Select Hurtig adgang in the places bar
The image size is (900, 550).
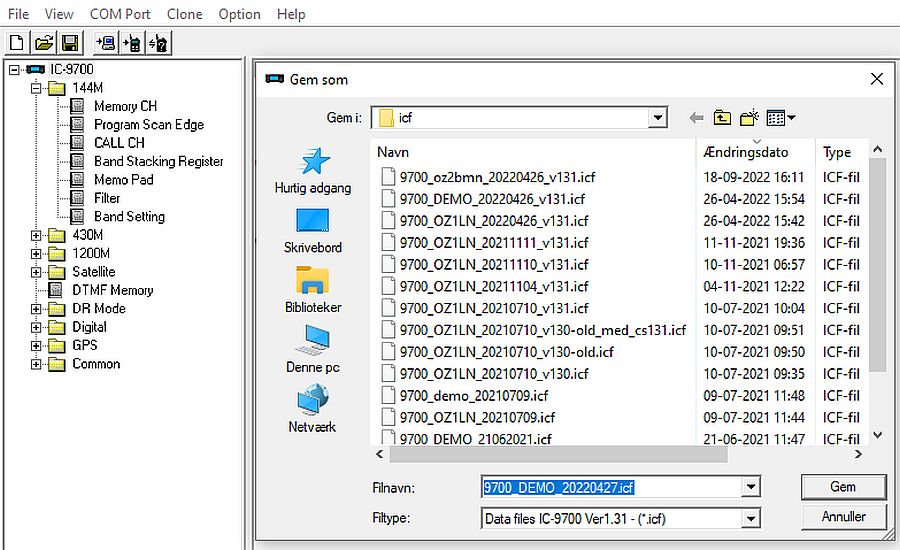(x=313, y=171)
